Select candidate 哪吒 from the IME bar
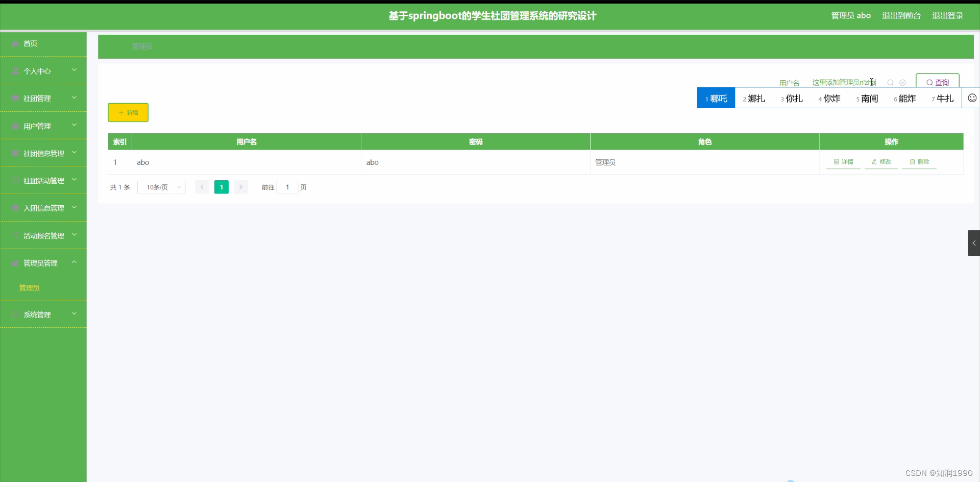The width and height of the screenshot is (980, 482). pyautogui.click(x=716, y=98)
